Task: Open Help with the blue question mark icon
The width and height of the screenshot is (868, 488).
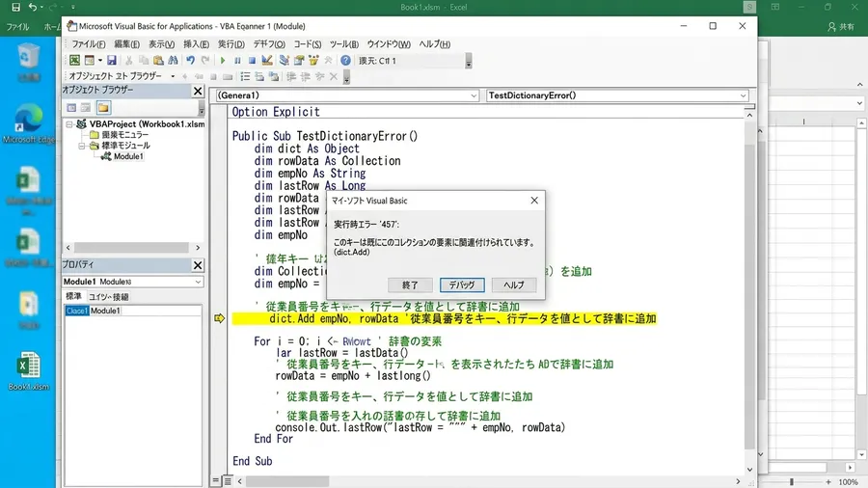Action: [x=345, y=61]
